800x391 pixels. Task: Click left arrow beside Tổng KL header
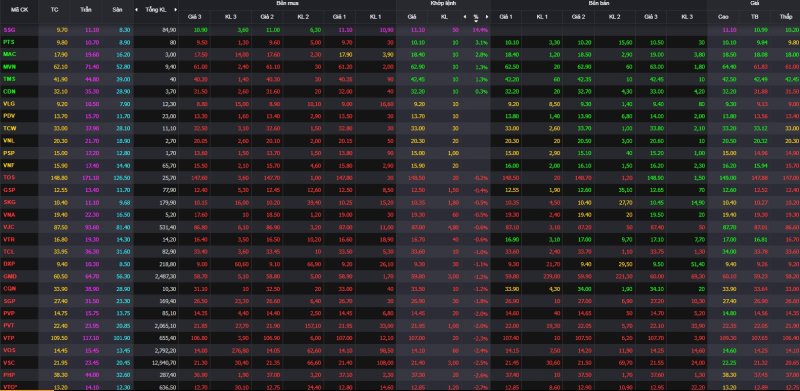pos(136,10)
